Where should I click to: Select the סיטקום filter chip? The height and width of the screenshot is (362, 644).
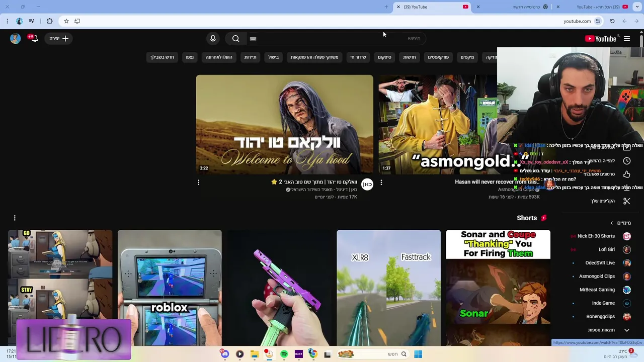[x=384, y=57]
